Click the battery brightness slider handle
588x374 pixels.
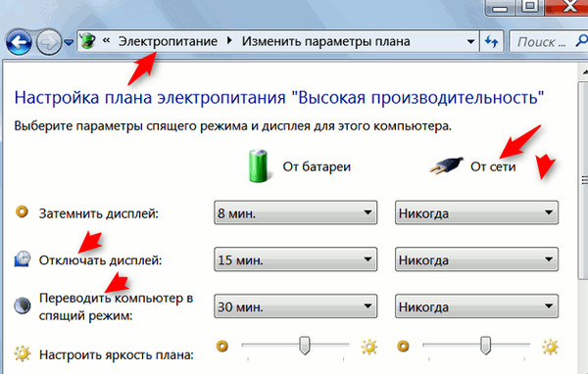pos(305,346)
